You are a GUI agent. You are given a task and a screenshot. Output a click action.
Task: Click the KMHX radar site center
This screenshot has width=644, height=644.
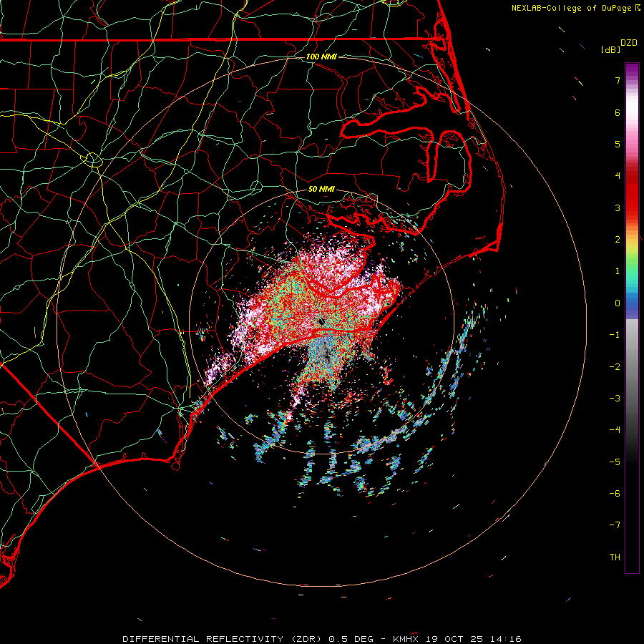321,321
